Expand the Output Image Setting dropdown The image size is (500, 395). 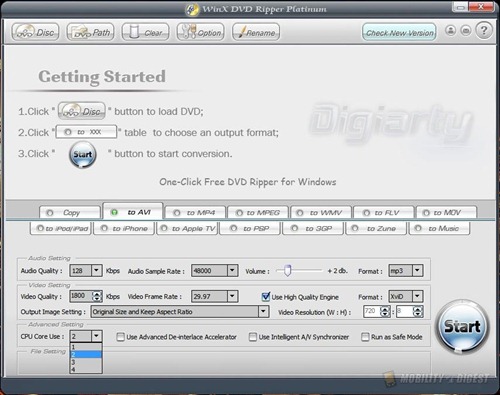pos(263,312)
